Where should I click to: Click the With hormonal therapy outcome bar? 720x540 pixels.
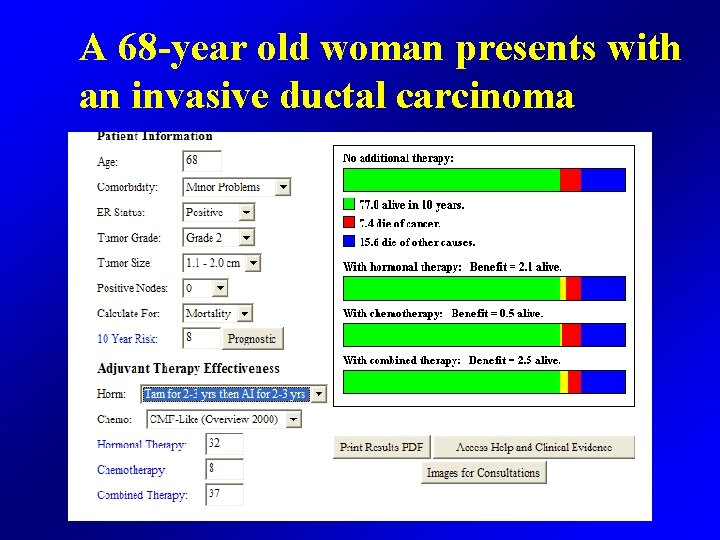[x=484, y=288]
